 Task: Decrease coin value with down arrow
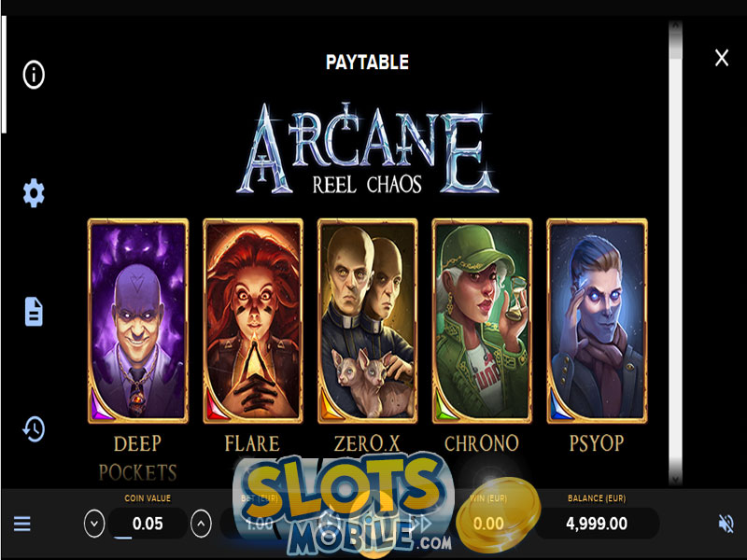[x=94, y=524]
